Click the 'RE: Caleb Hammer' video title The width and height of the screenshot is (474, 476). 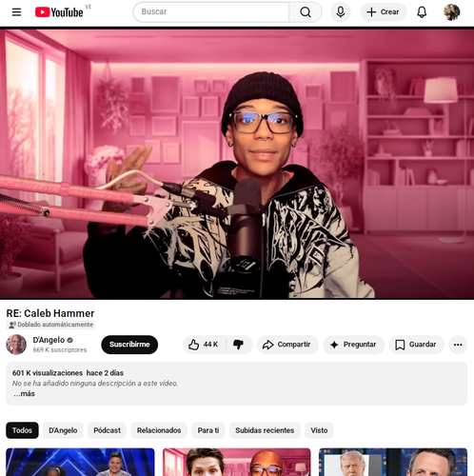click(x=50, y=313)
